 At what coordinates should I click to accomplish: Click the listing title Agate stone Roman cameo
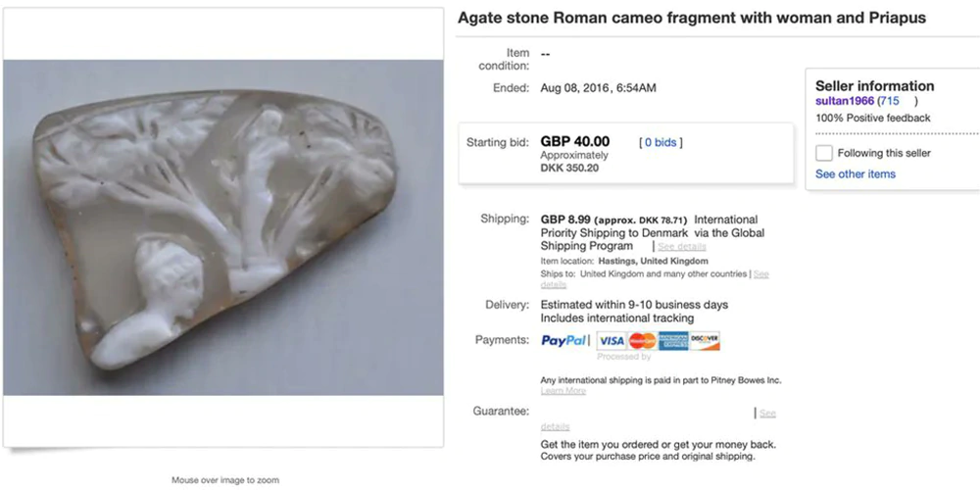point(692,18)
